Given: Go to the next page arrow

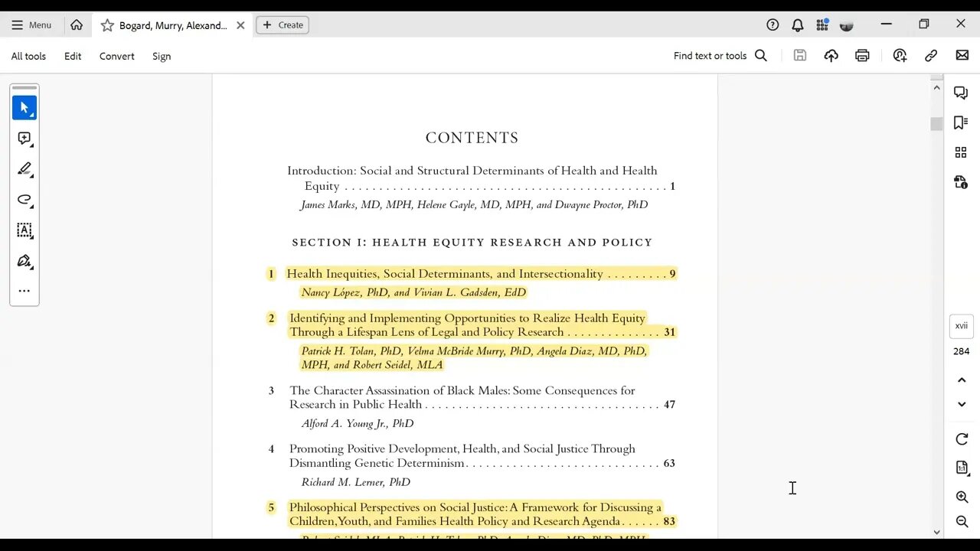Looking at the screenshot, I should coord(962,404).
